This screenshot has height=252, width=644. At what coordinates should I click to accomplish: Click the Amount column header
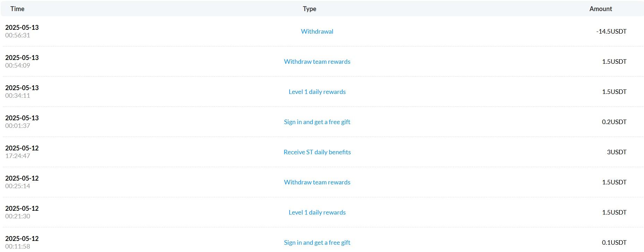coord(601,9)
